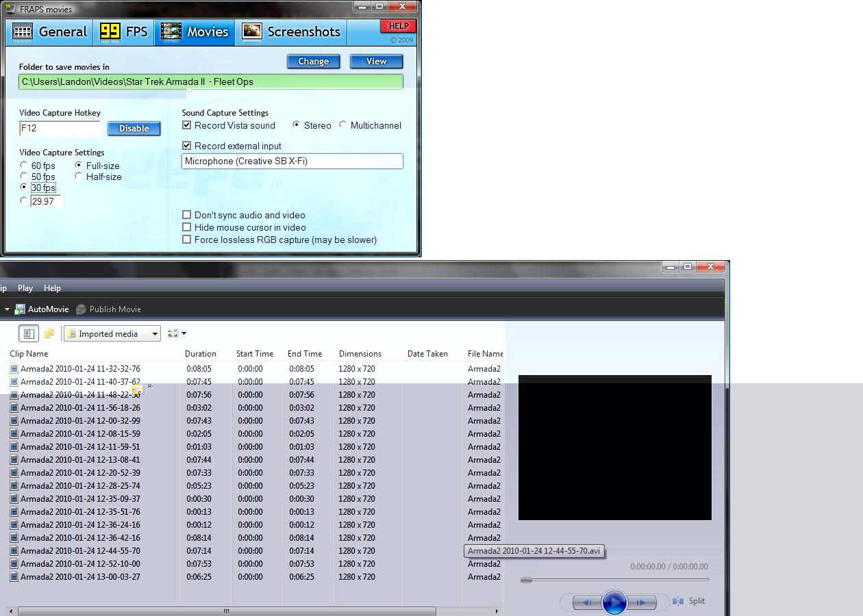Split the clip at current frame

(689, 601)
